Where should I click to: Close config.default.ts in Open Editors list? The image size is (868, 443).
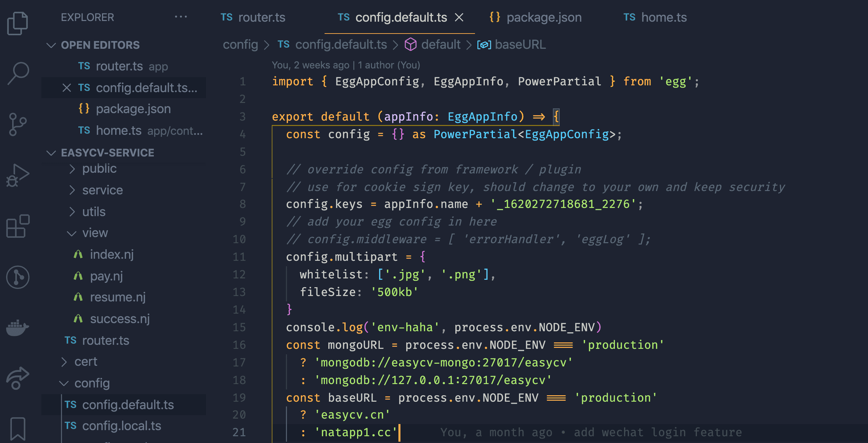pyautogui.click(x=67, y=88)
